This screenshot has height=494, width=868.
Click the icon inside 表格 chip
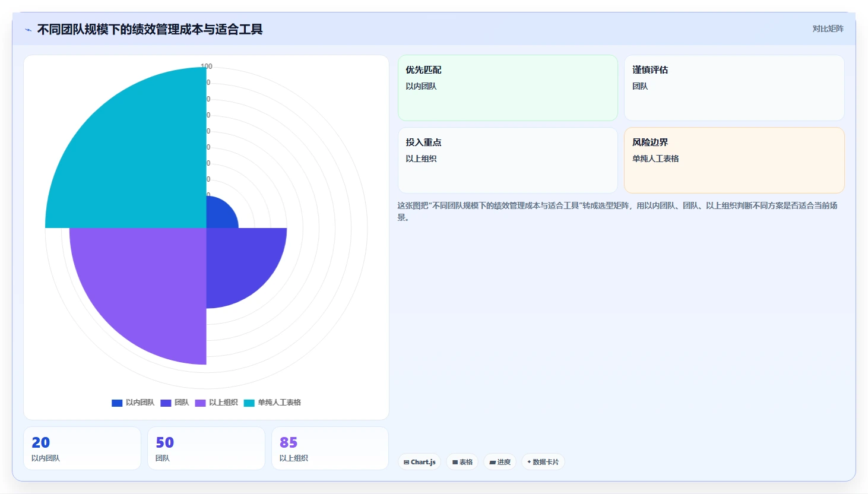[455, 462]
